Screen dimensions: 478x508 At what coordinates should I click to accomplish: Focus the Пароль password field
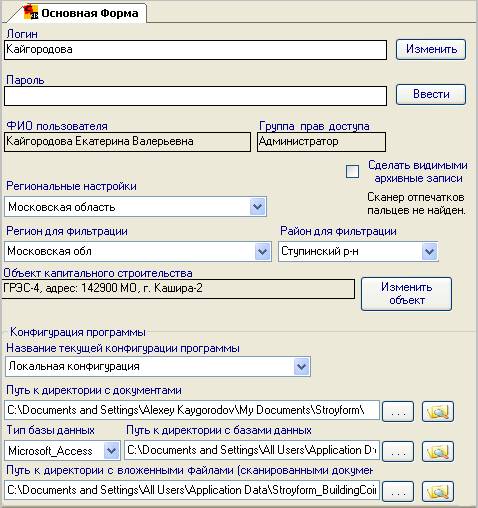(x=195, y=96)
